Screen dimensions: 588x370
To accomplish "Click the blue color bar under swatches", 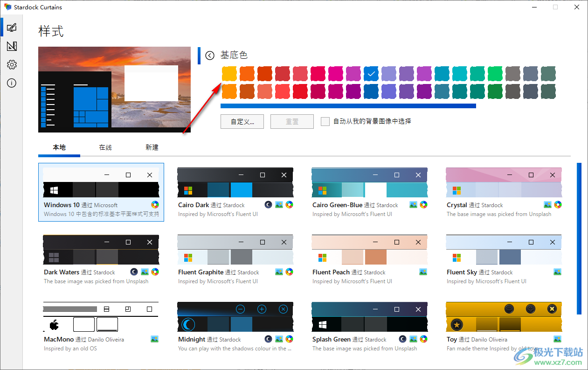I will [348, 106].
